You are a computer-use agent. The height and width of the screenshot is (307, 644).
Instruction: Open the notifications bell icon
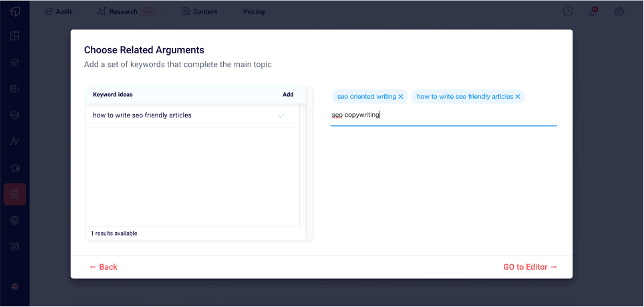click(593, 11)
